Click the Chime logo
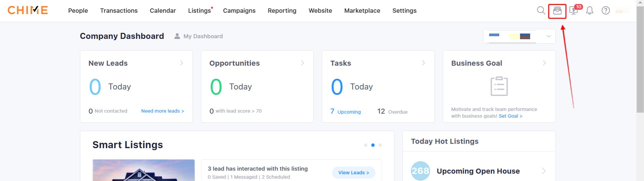This screenshot has height=181, width=644. [x=28, y=10]
